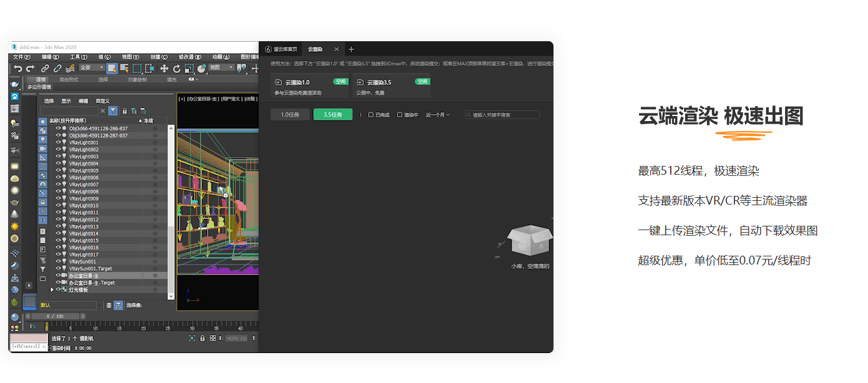
Task: Click the Bind to Space Warp icon
Action: 70,68
